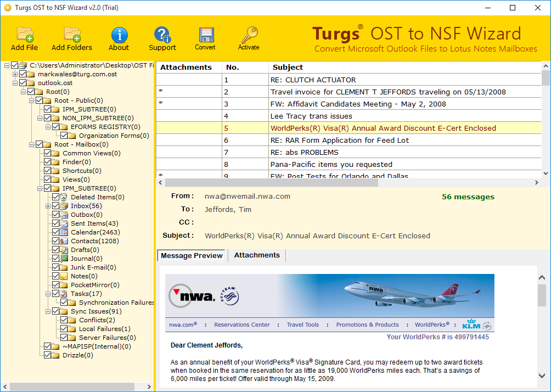Select the Calendar grid icon
The height and width of the screenshot is (392, 551).
tap(64, 232)
